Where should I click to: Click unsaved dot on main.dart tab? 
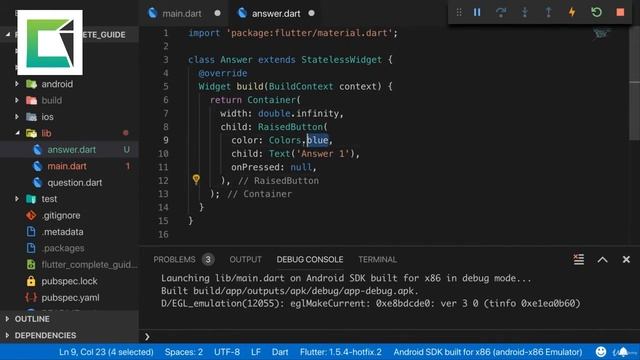coord(218,13)
